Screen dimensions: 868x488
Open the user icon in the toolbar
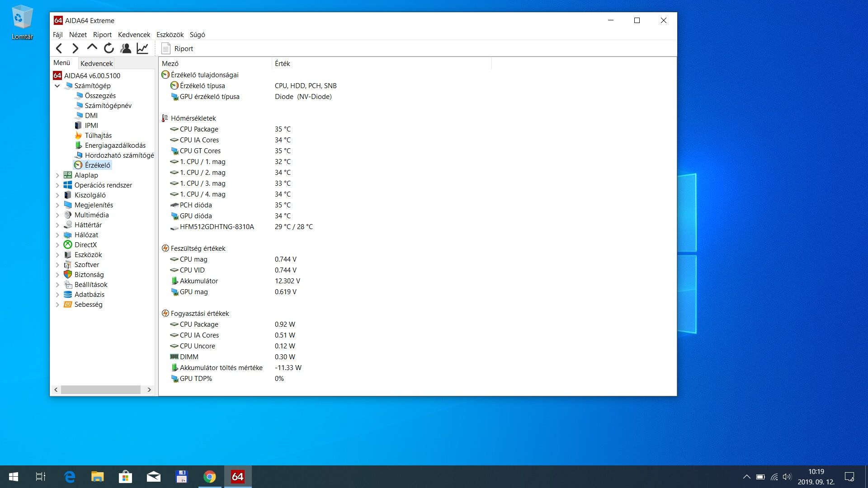tap(126, 48)
